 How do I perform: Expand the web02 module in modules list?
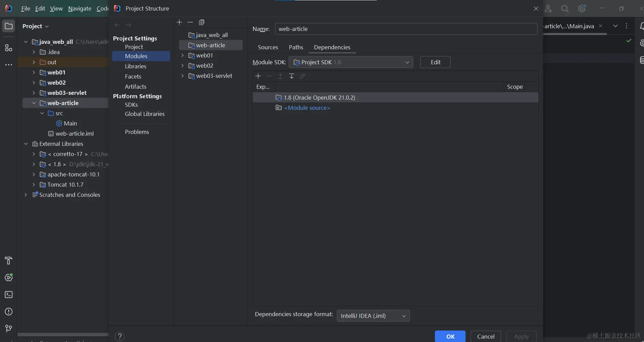tap(183, 66)
